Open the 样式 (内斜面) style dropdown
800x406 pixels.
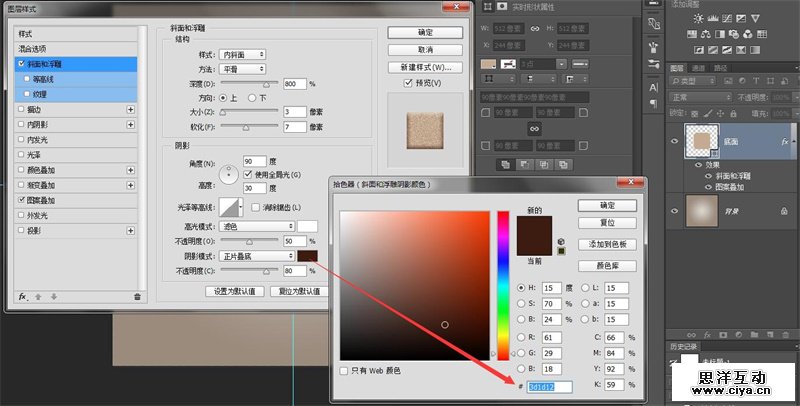point(243,54)
